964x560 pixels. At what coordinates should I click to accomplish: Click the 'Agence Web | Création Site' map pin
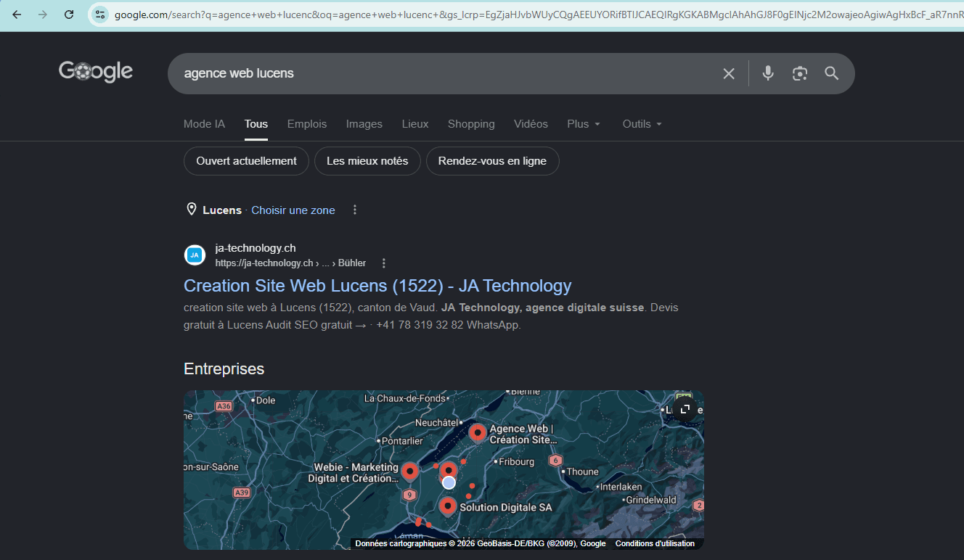pos(478,434)
